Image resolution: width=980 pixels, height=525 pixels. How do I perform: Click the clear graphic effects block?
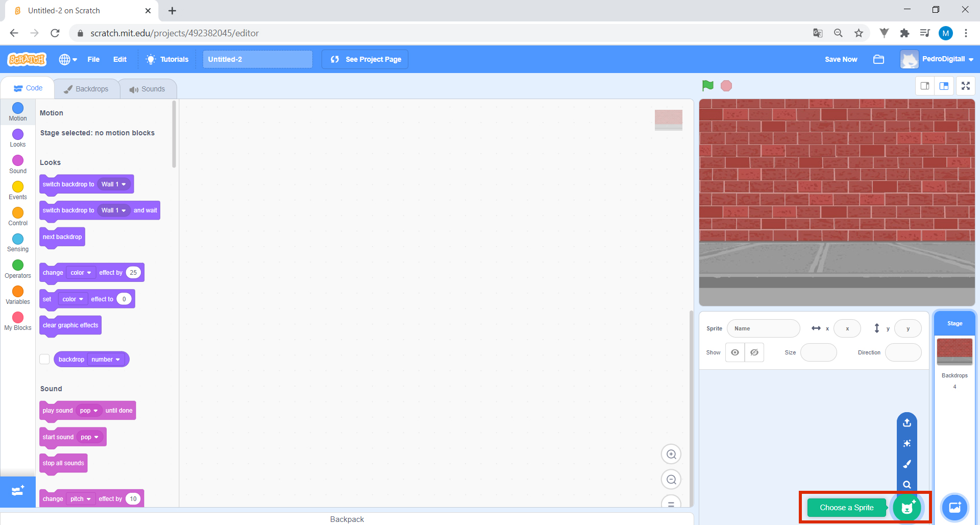70,325
